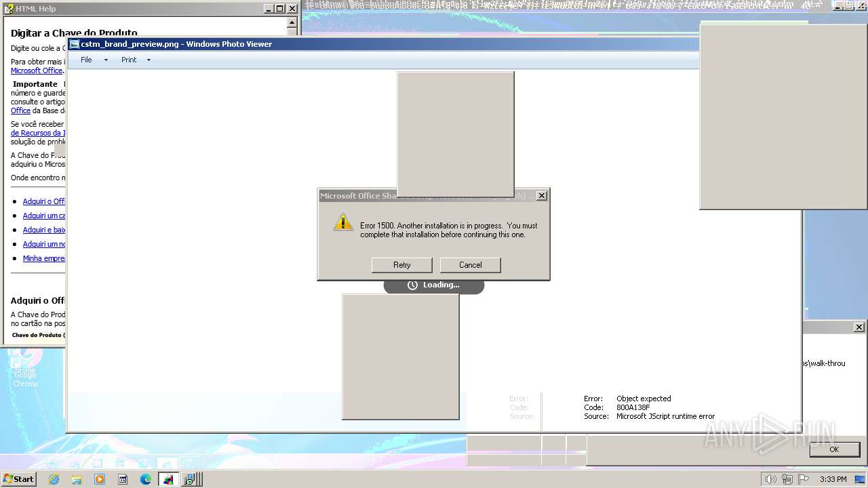Launch Internet Explorer from taskbar
This screenshot has height=488, width=868.
(x=54, y=479)
